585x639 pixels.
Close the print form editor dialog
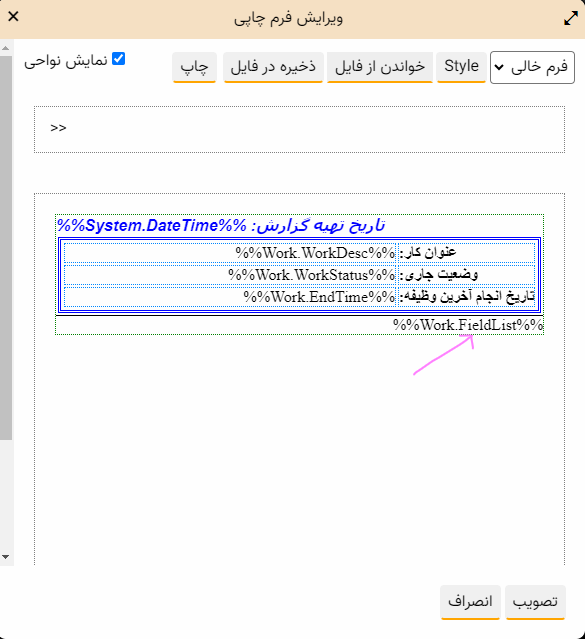pyautogui.click(x=13, y=17)
